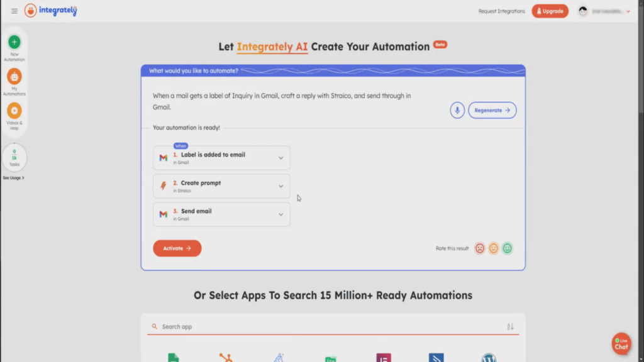The width and height of the screenshot is (644, 362).
Task: Rate result with happy green face
Action: tap(508, 248)
